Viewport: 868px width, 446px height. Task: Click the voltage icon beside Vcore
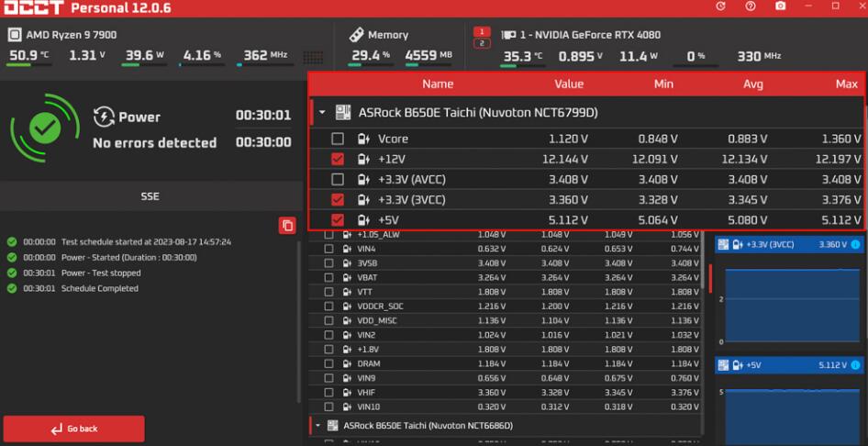[363, 139]
